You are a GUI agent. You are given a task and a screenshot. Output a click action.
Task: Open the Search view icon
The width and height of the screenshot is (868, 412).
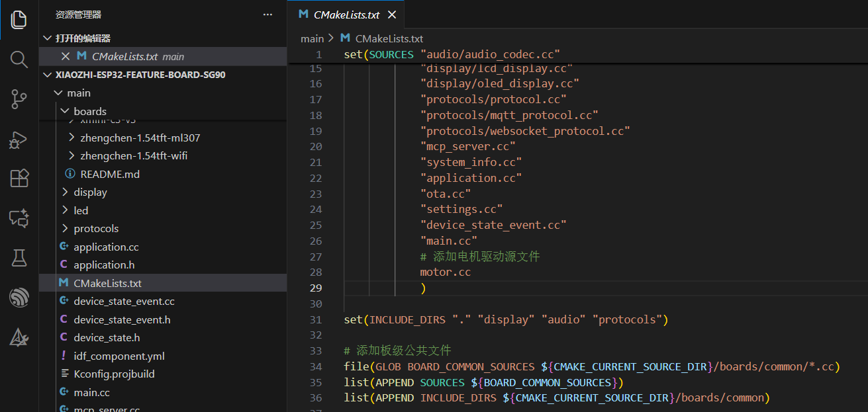pyautogui.click(x=19, y=59)
